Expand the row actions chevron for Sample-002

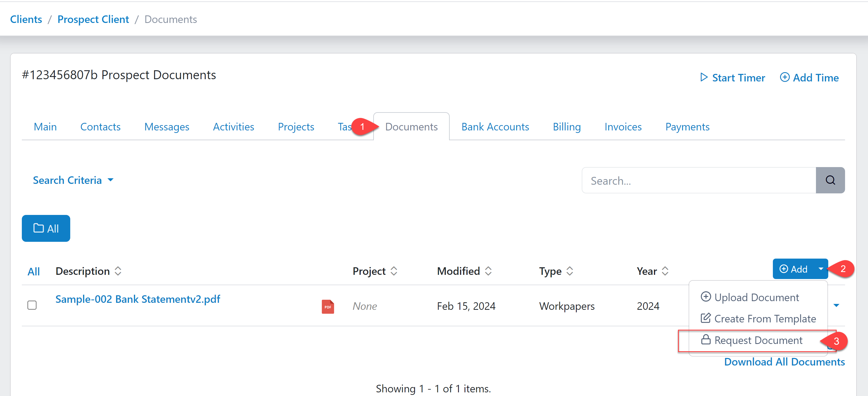tap(837, 305)
